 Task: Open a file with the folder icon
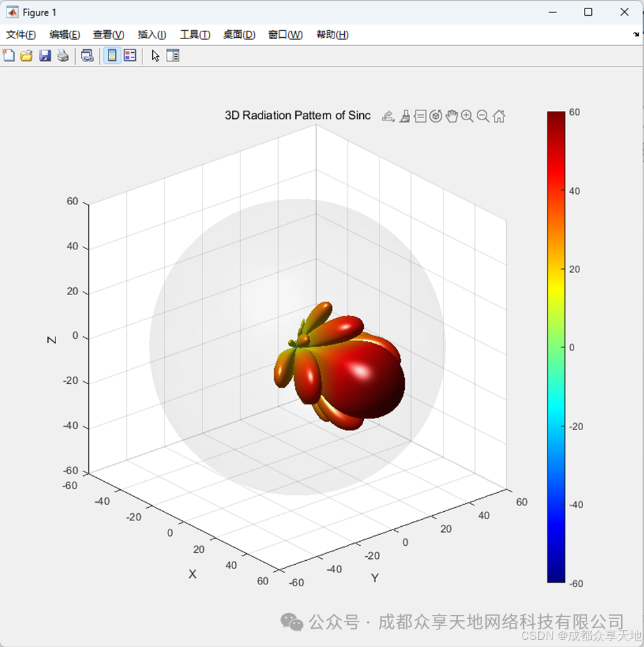(26, 55)
